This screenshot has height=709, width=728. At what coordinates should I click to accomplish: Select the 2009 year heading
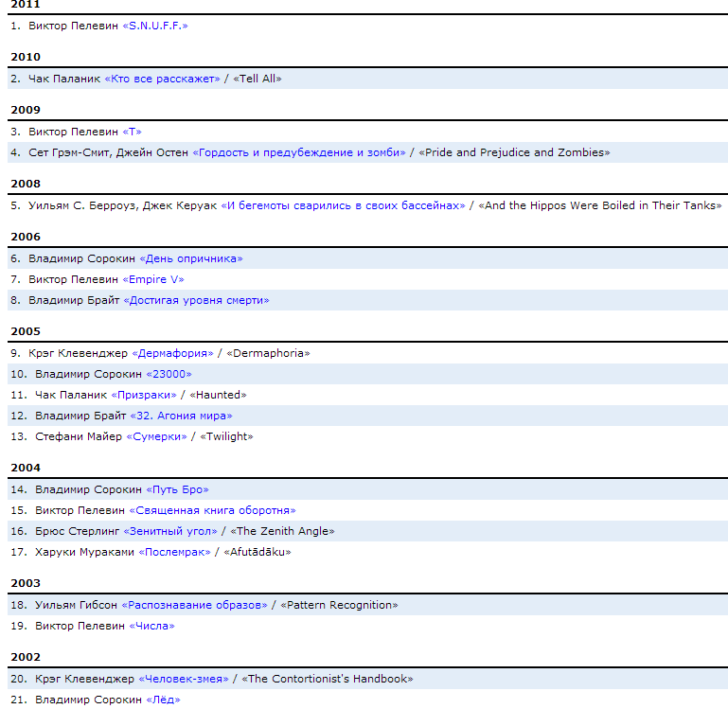click(26, 110)
